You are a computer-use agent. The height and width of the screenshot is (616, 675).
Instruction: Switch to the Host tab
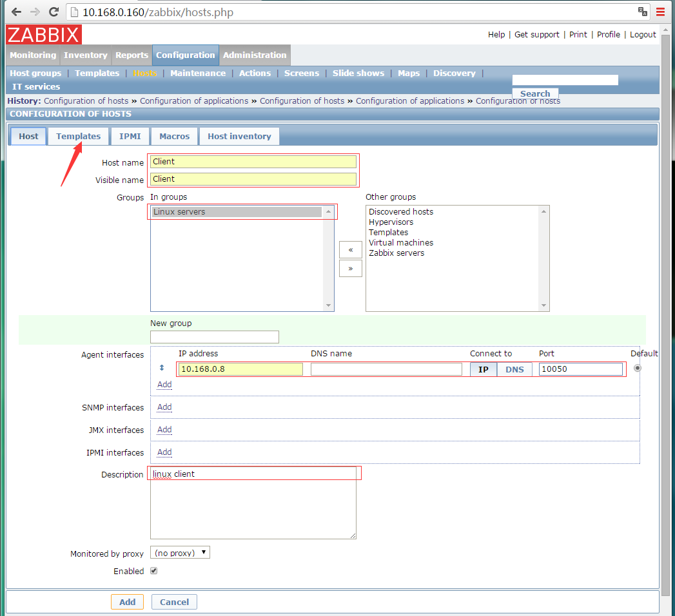28,136
